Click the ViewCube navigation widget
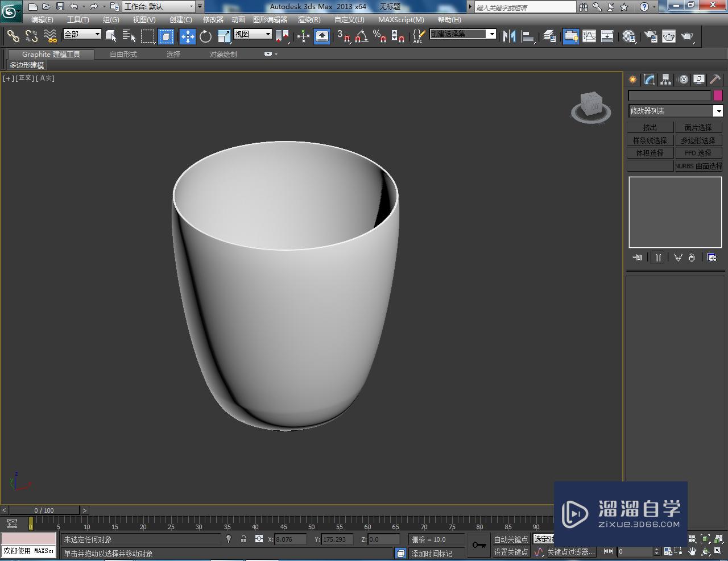The image size is (728, 561). (591, 107)
